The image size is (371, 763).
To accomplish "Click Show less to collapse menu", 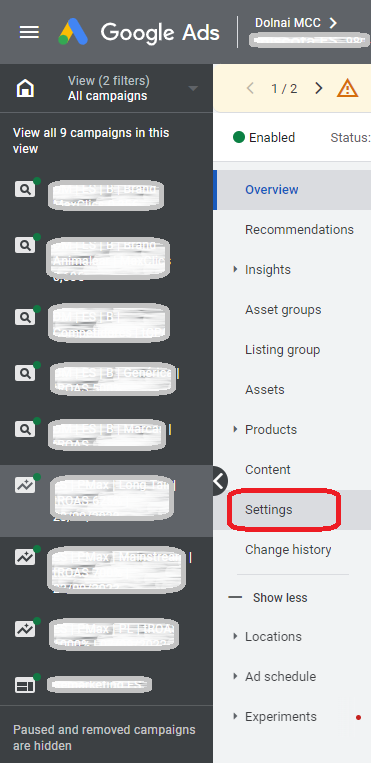I will [x=268, y=598].
